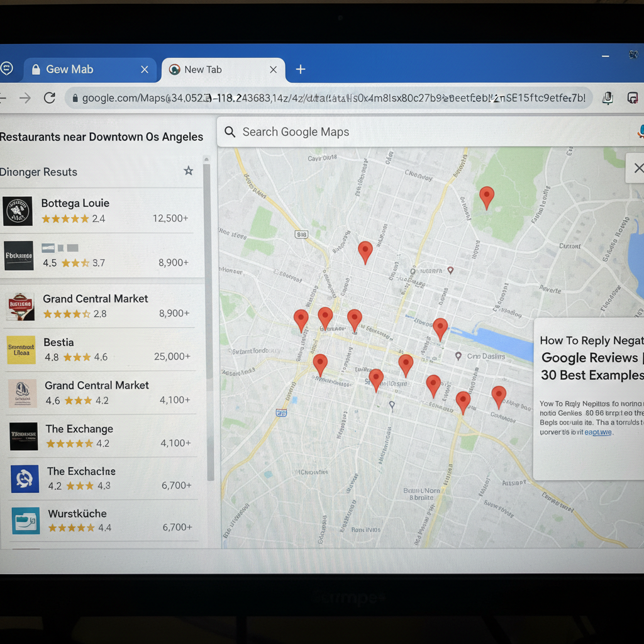This screenshot has width=644, height=644.
Task: Click The Exchange black thumbnail
Action: [24, 436]
